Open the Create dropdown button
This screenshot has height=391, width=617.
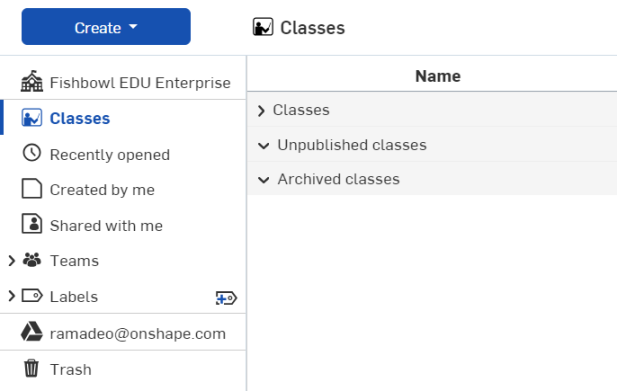click(x=106, y=27)
